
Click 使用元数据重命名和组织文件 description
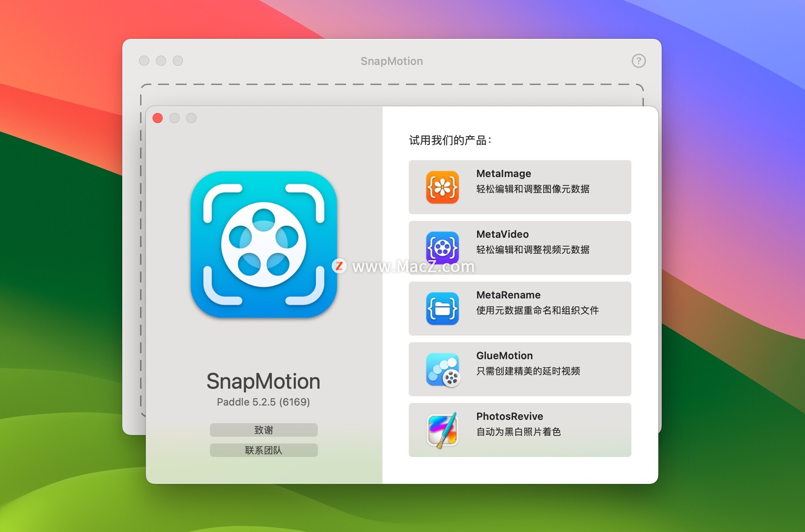point(537,310)
